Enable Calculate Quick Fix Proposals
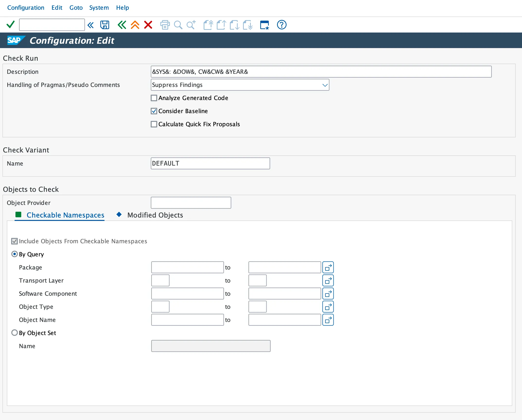 click(x=154, y=124)
